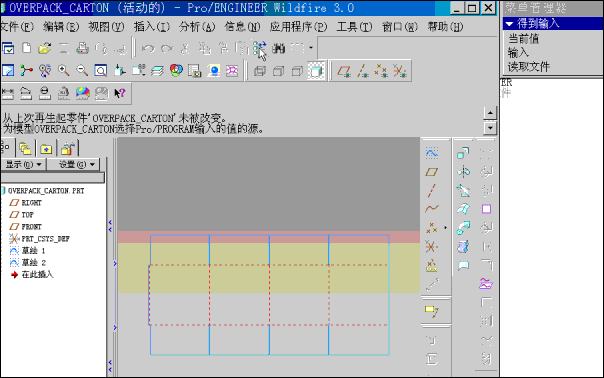Click the regenerate model icon
The image size is (604, 378).
[260, 49]
